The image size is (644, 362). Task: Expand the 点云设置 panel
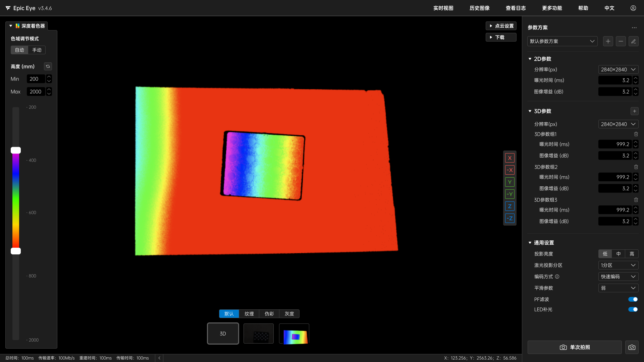501,26
